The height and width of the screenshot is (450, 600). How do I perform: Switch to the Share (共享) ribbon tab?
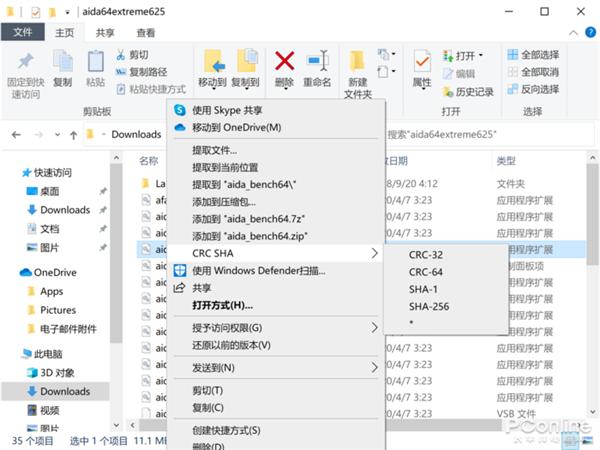pyautogui.click(x=105, y=33)
